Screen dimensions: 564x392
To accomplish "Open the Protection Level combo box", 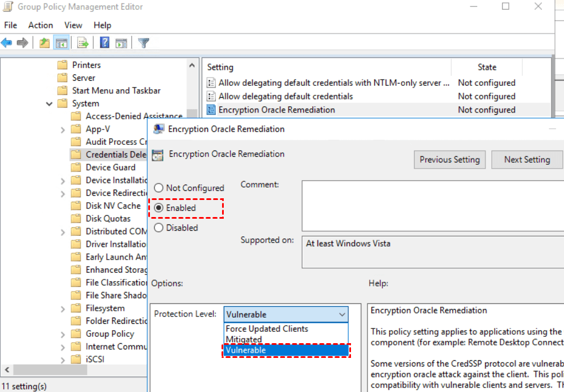I will point(286,314).
